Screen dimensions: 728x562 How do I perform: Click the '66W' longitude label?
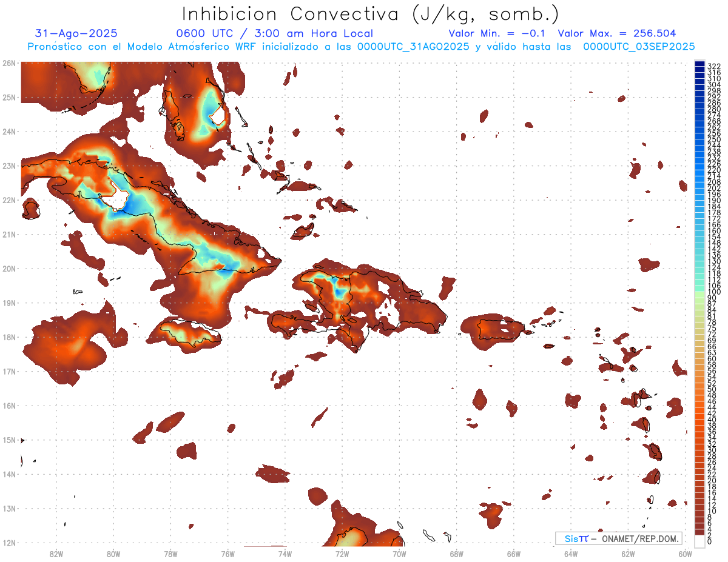[x=514, y=553]
